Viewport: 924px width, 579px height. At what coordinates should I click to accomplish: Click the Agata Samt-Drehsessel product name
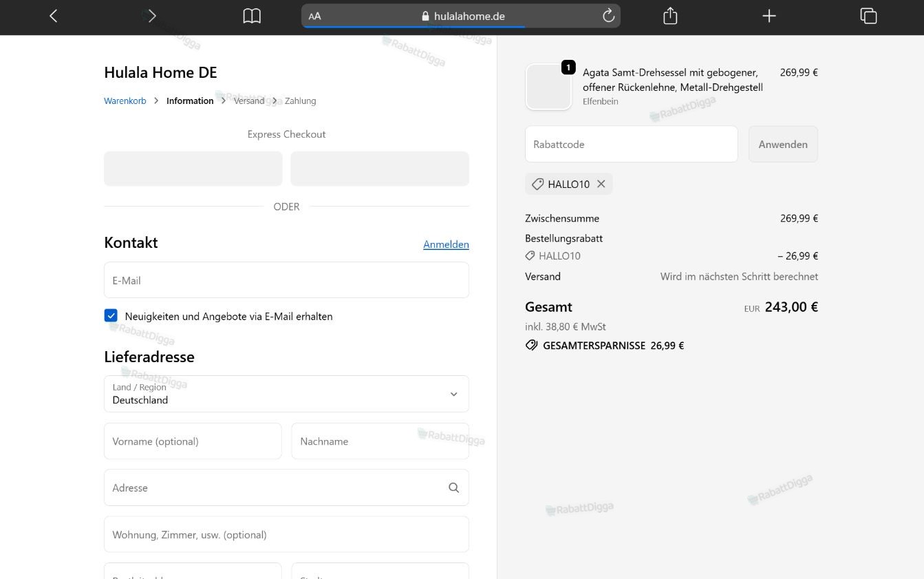click(673, 80)
